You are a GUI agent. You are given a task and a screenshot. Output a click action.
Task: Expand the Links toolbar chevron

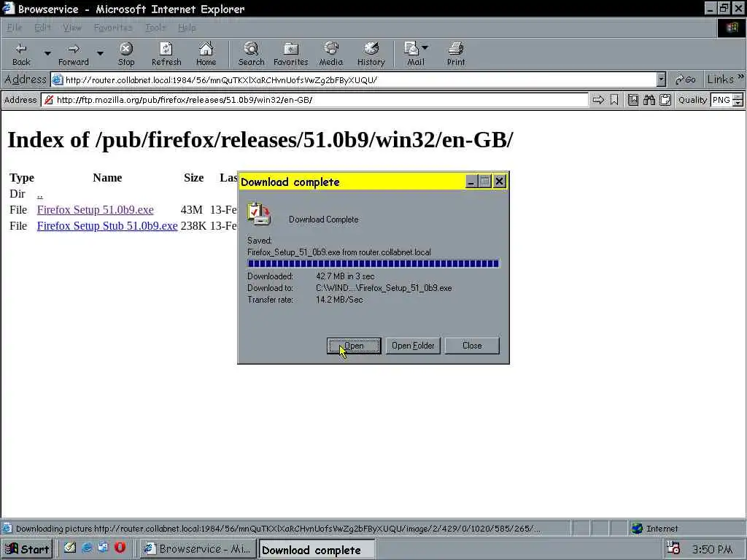pyautogui.click(x=740, y=77)
